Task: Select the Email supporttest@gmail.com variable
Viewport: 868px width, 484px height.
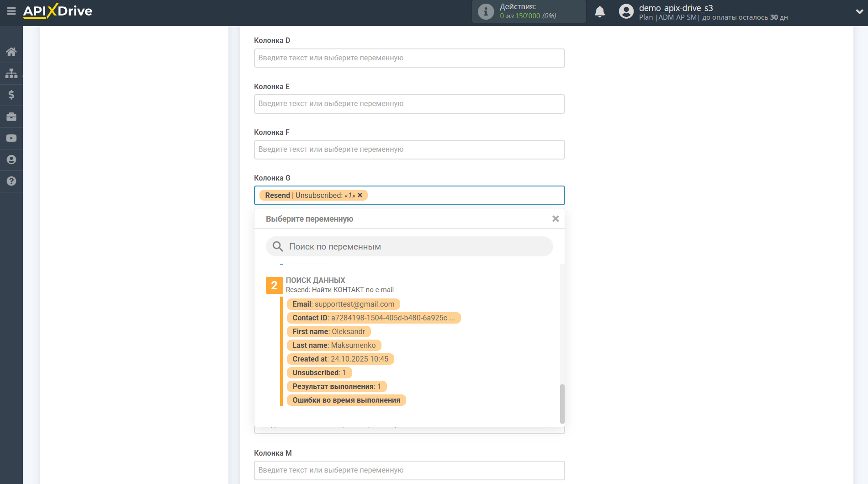Action: coord(343,304)
